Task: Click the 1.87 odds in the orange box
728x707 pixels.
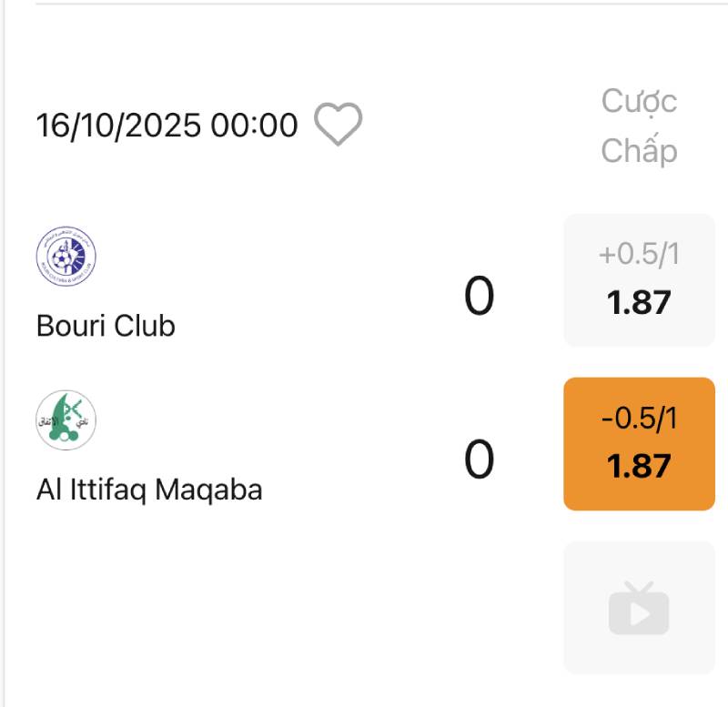Action: (639, 466)
